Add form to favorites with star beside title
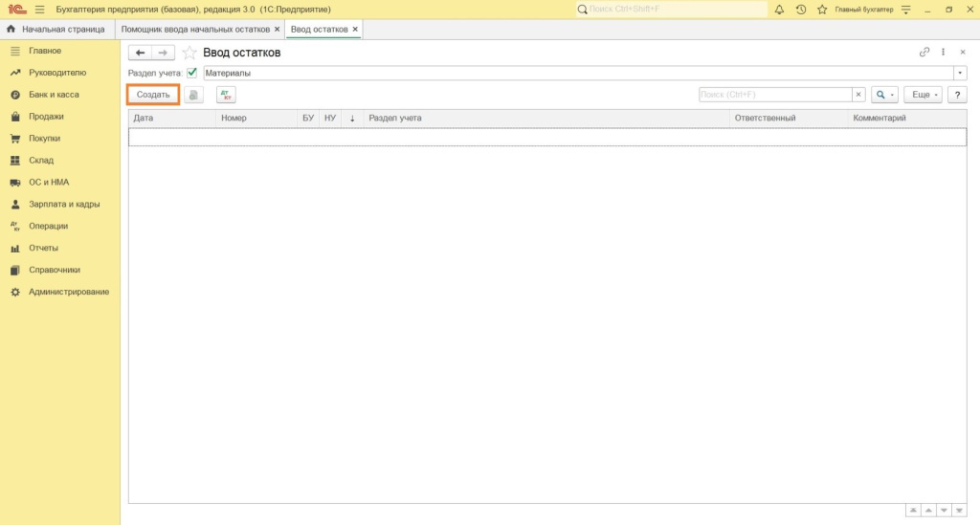Viewport: 980px width, 525px height. point(189,53)
